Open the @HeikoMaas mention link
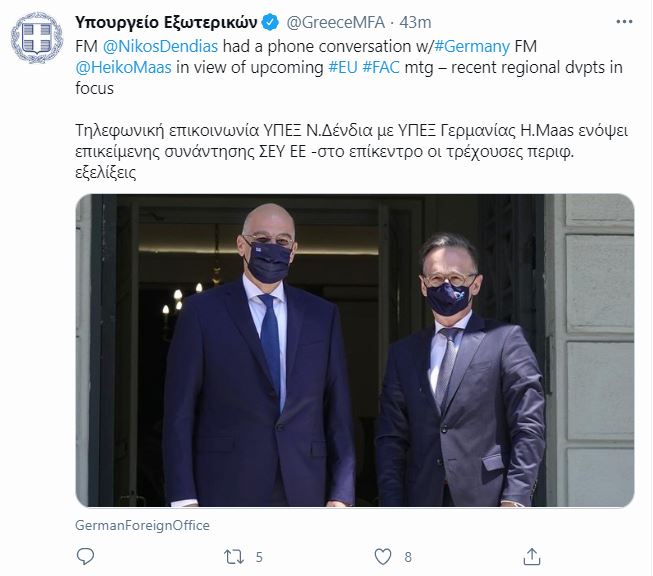 123,67
